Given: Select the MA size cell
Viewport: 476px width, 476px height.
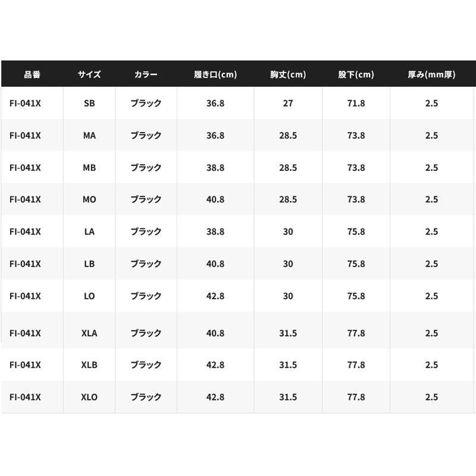Looking at the screenshot, I should click(89, 135).
